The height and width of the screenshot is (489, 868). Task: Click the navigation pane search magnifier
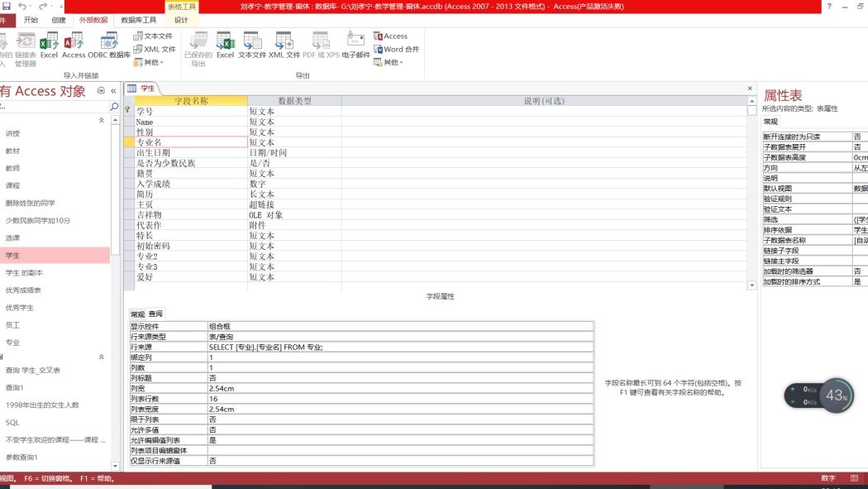point(114,107)
